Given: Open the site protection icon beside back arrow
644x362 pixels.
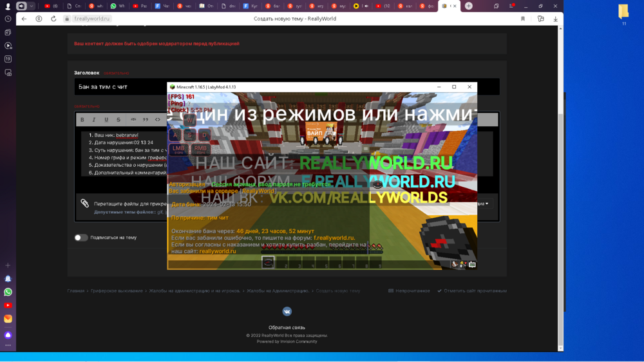Looking at the screenshot, I should click(x=39, y=19).
